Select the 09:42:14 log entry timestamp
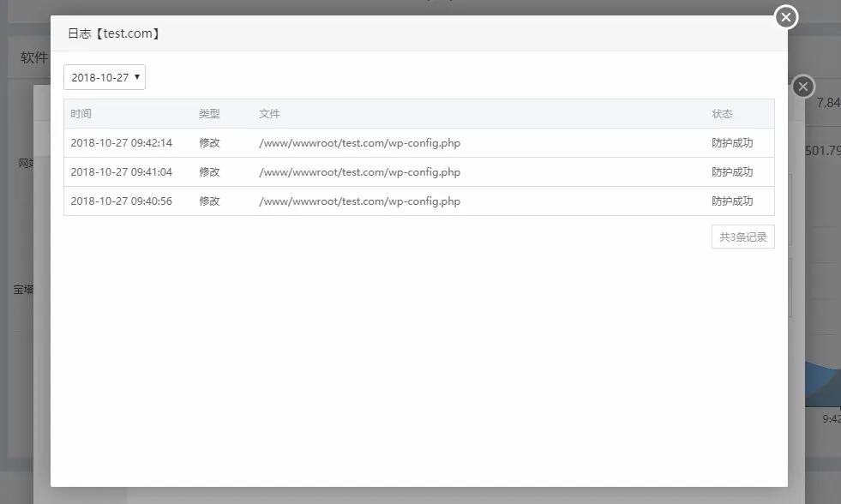The height and width of the screenshot is (504, 841). 122,143
